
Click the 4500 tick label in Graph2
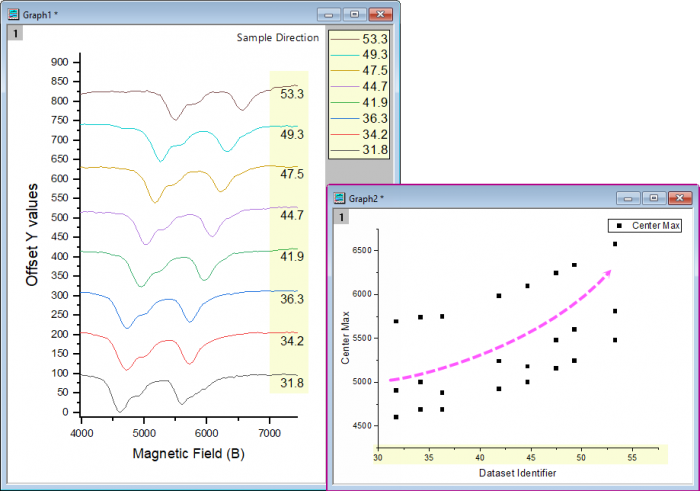[362, 426]
